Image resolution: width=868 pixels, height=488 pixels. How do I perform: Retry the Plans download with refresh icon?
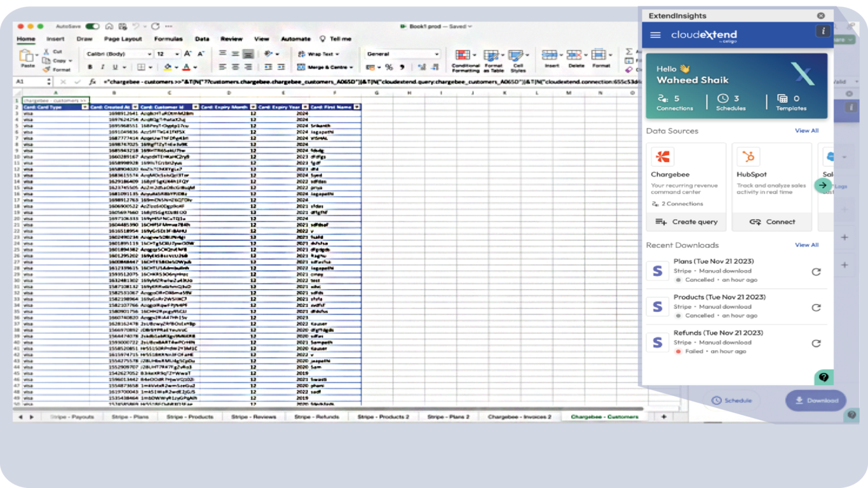pyautogui.click(x=816, y=271)
